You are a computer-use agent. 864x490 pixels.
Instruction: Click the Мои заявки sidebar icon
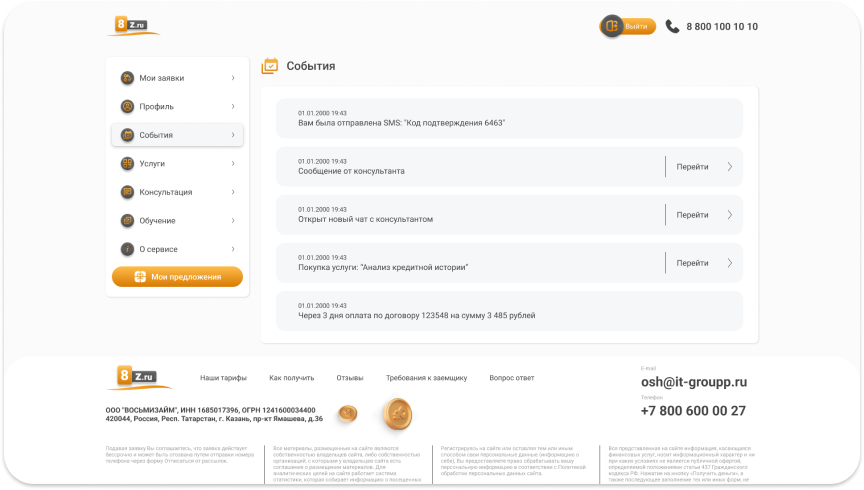click(x=127, y=78)
